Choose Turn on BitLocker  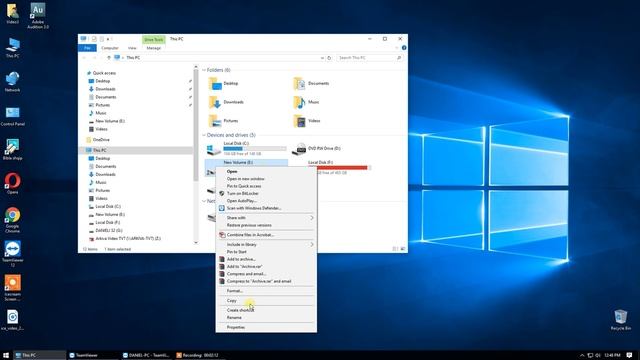point(266,193)
